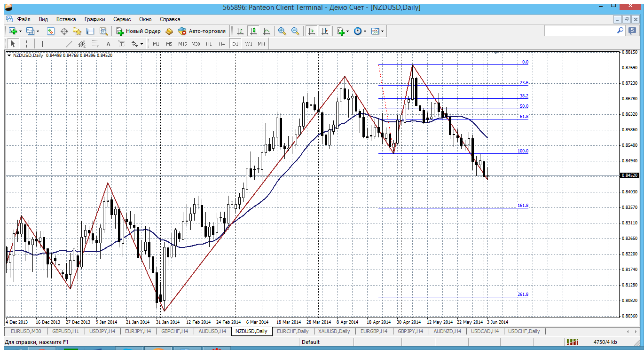This screenshot has width=644, height=350.
Task: Switch chart to bar chart type
Action: pos(240,31)
